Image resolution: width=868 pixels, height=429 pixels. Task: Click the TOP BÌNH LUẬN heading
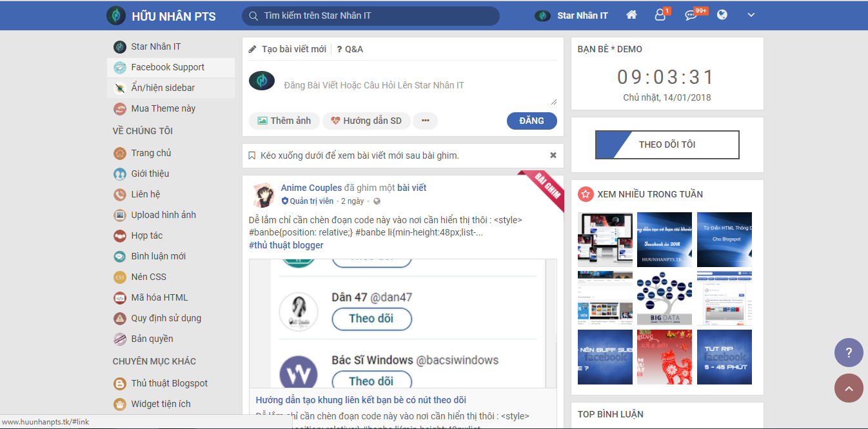pos(611,414)
